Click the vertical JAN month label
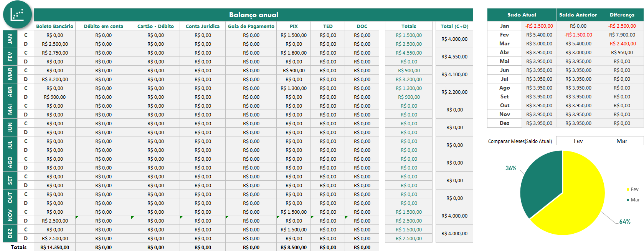The width and height of the screenshot is (644, 251). [x=10, y=39]
